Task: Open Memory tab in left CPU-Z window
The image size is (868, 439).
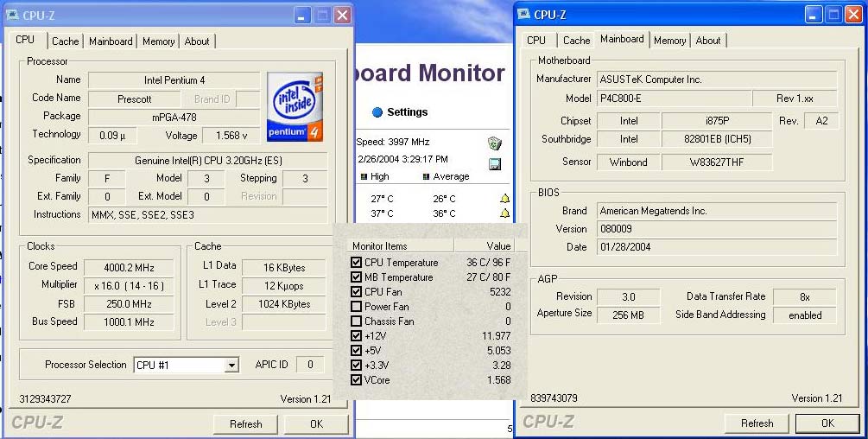Action: click(158, 41)
